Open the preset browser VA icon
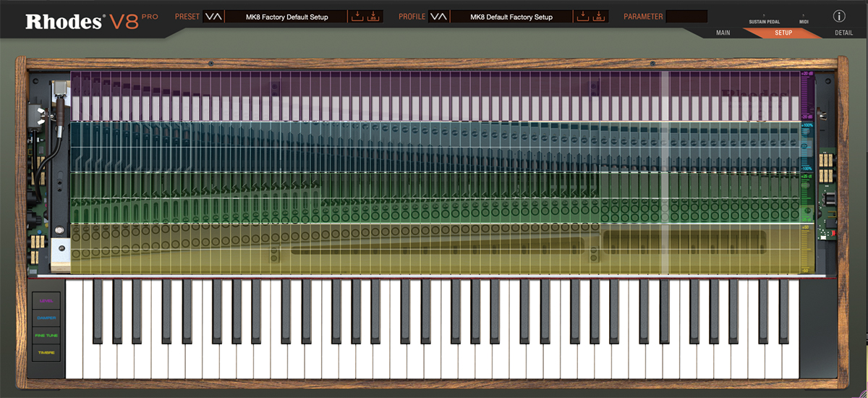Image resolution: width=868 pixels, height=398 pixels. [x=213, y=17]
